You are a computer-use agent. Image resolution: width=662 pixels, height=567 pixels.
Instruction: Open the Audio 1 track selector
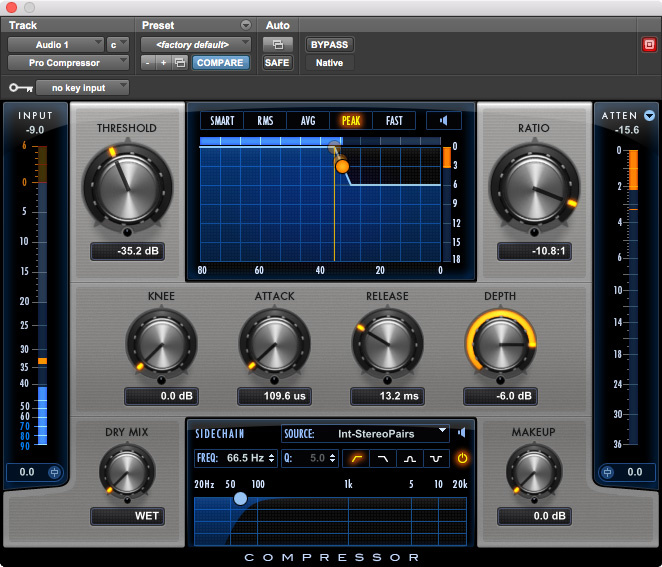(56, 45)
